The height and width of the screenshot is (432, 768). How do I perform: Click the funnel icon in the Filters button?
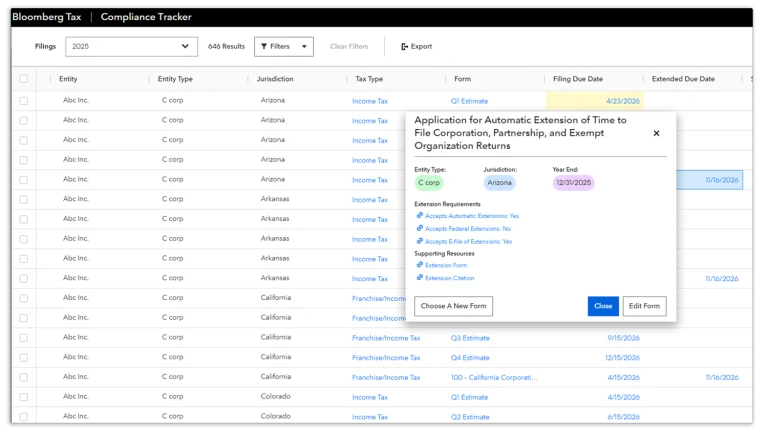264,47
